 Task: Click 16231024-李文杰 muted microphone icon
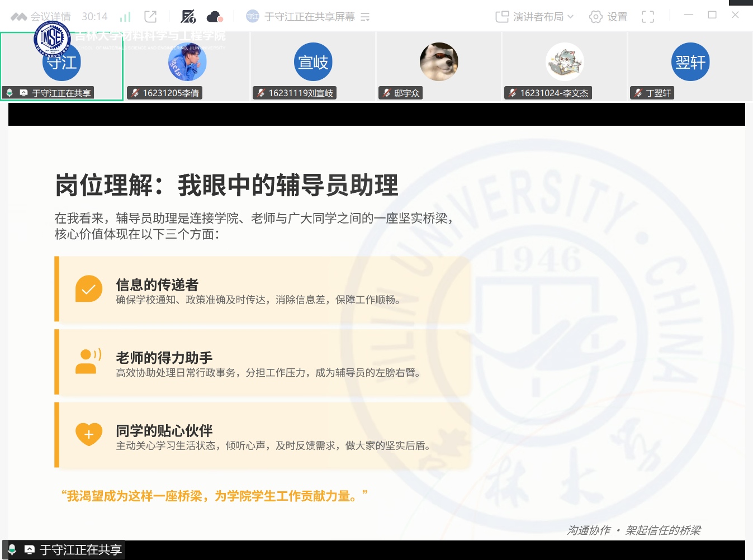click(512, 93)
